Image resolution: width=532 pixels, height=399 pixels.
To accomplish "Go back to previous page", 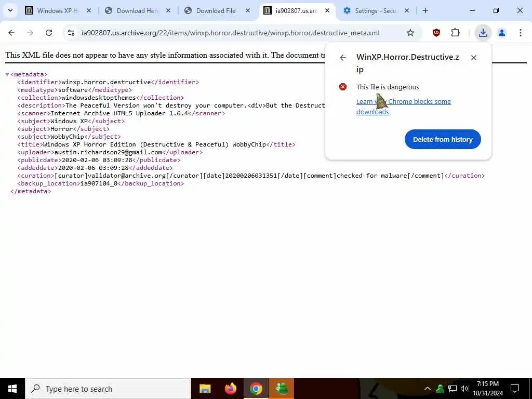I will tap(11, 33).
